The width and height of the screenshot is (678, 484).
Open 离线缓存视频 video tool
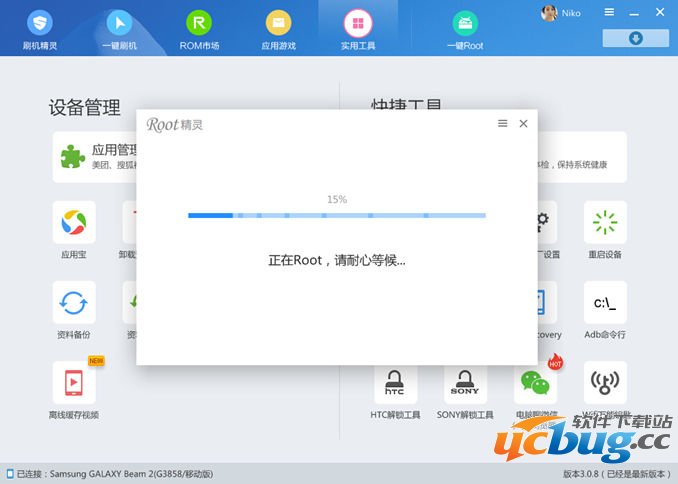pyautogui.click(x=74, y=390)
